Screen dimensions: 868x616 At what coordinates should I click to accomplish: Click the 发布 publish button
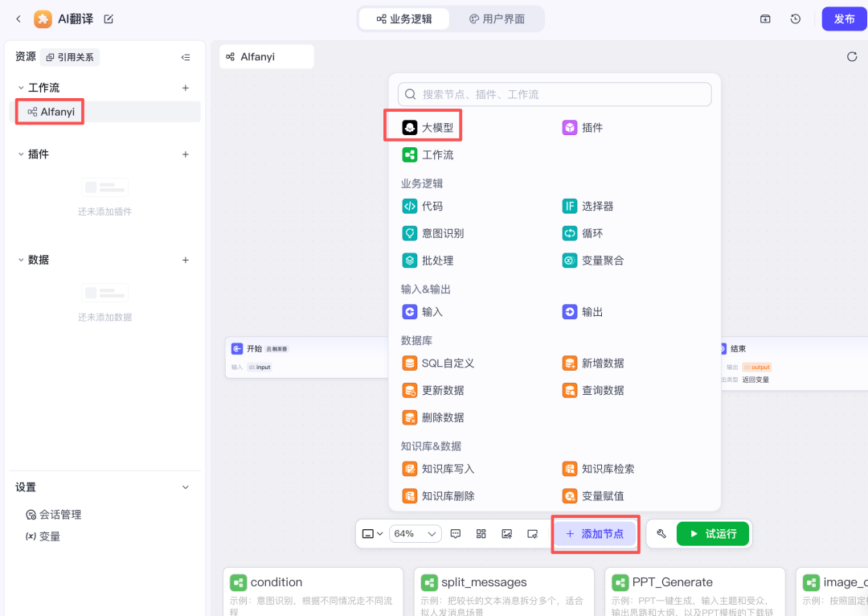[844, 19]
